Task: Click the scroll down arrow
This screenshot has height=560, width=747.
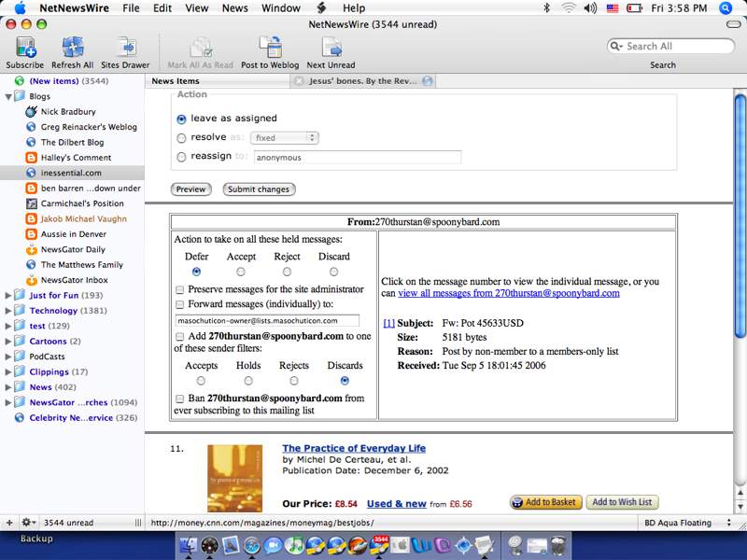Action: [x=740, y=506]
